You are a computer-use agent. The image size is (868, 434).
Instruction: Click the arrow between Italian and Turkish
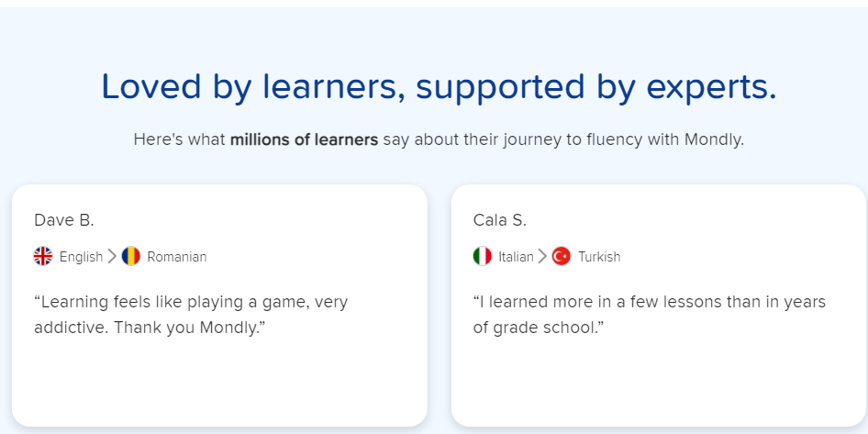[542, 256]
